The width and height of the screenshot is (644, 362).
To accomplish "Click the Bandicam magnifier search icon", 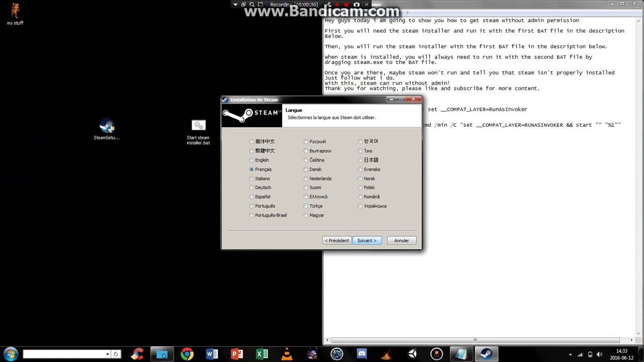I will tap(252, 5).
